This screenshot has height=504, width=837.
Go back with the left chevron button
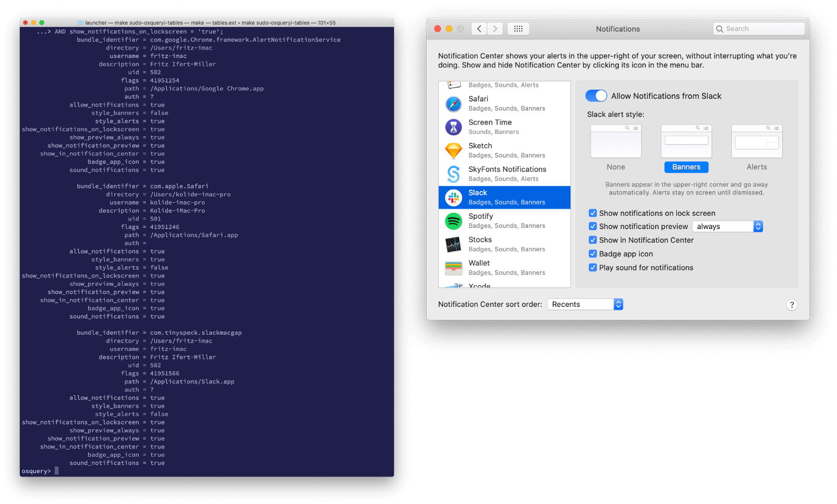point(479,29)
